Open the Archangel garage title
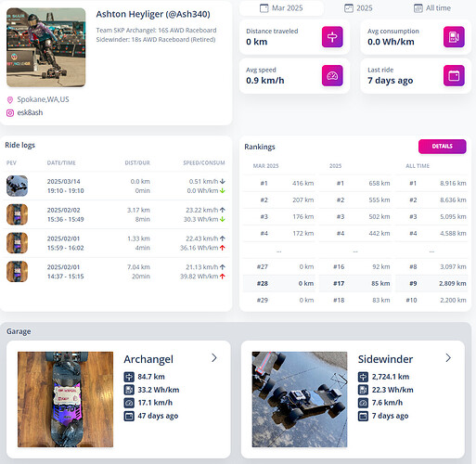Image resolution: width=476 pixels, height=464 pixels. coord(148,359)
